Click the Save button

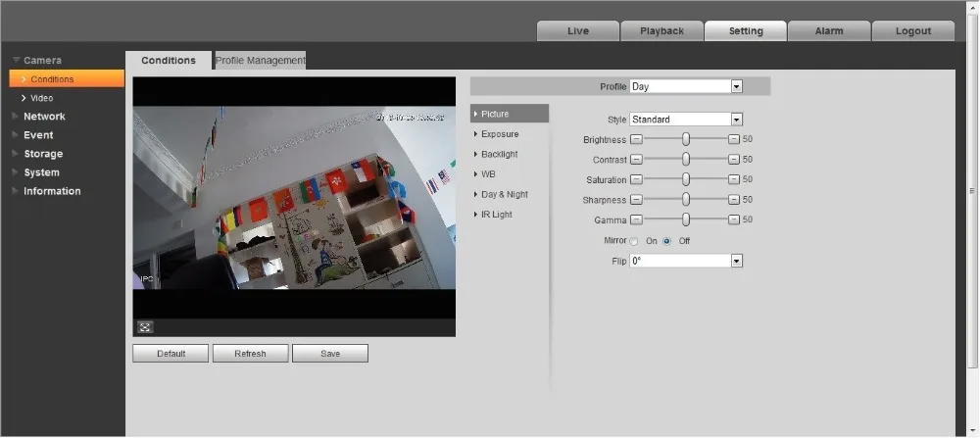pos(330,354)
